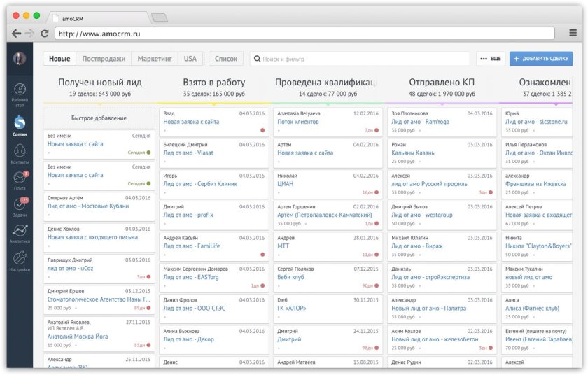Viewport: 588px width, 375px height.
Task: Select the Постпродажи pipeline tab
Action: (x=104, y=59)
